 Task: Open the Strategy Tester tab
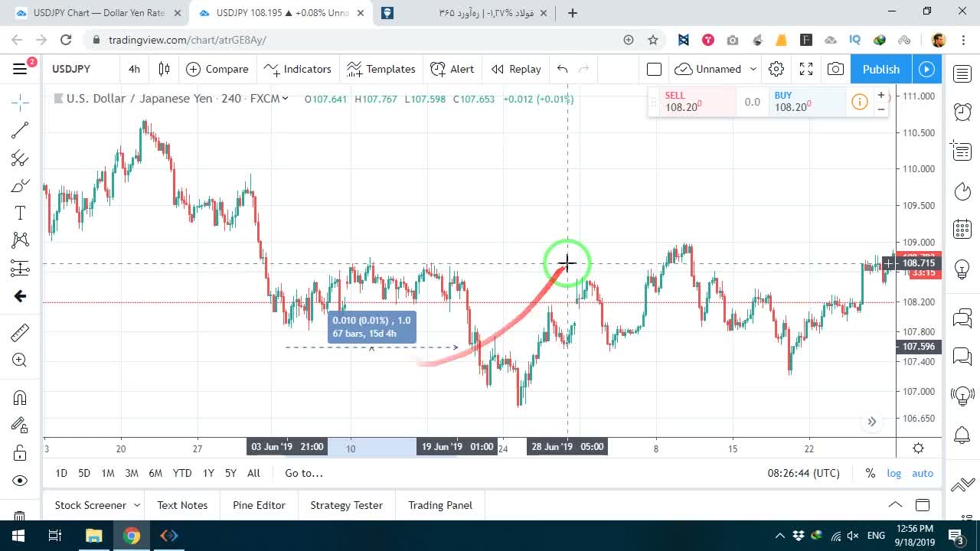point(346,505)
